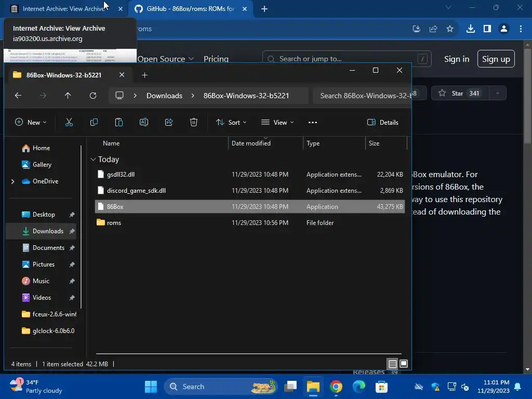Open Microsoft Edge from taskbar
Screen dimensions: 532x399
point(358,387)
